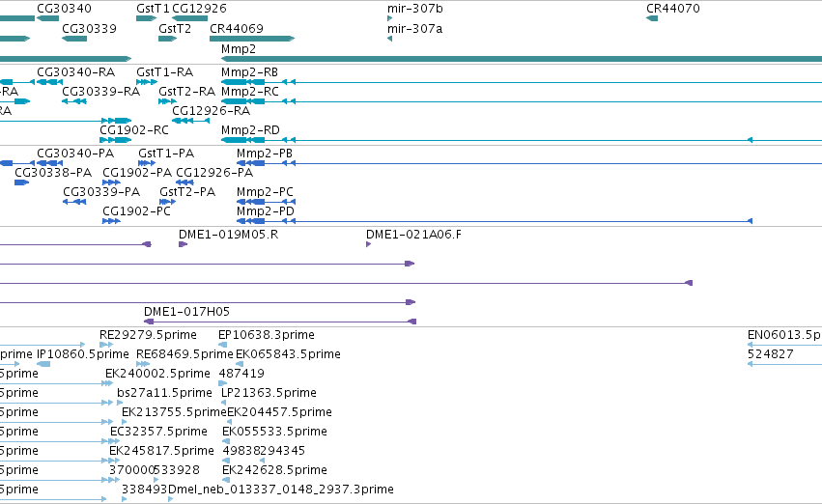Select the CG30339 gene label

click(89, 28)
